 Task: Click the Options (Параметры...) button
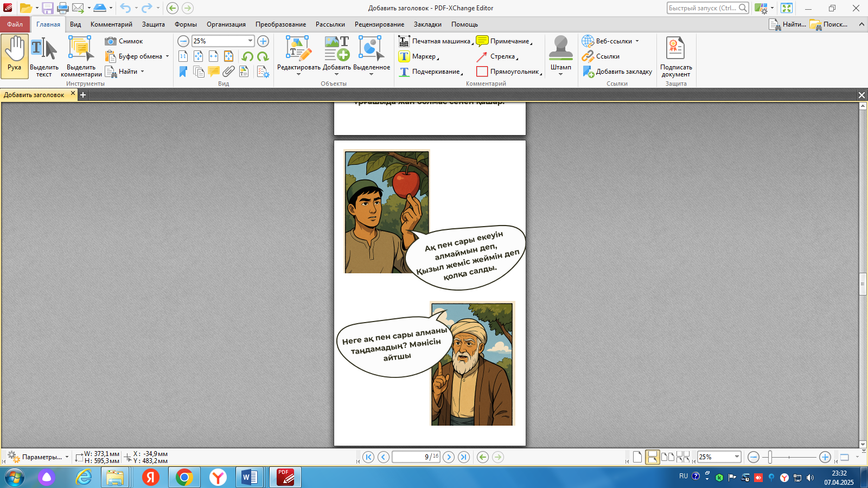point(38,457)
